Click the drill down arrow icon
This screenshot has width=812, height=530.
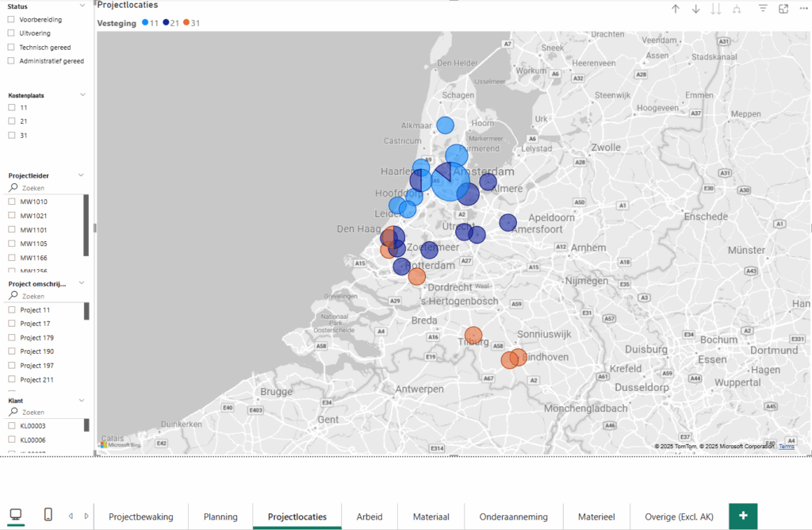click(696, 9)
